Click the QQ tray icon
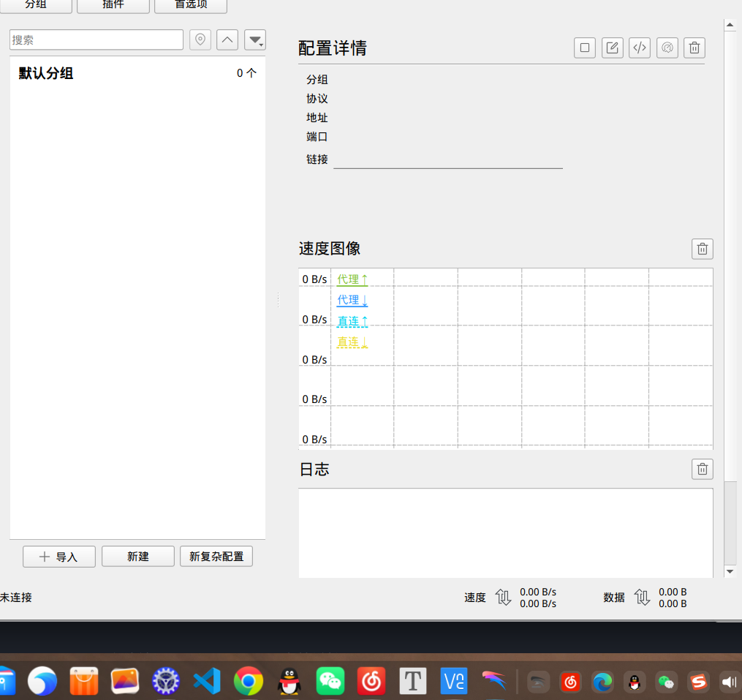This screenshot has height=700, width=742. point(635,682)
